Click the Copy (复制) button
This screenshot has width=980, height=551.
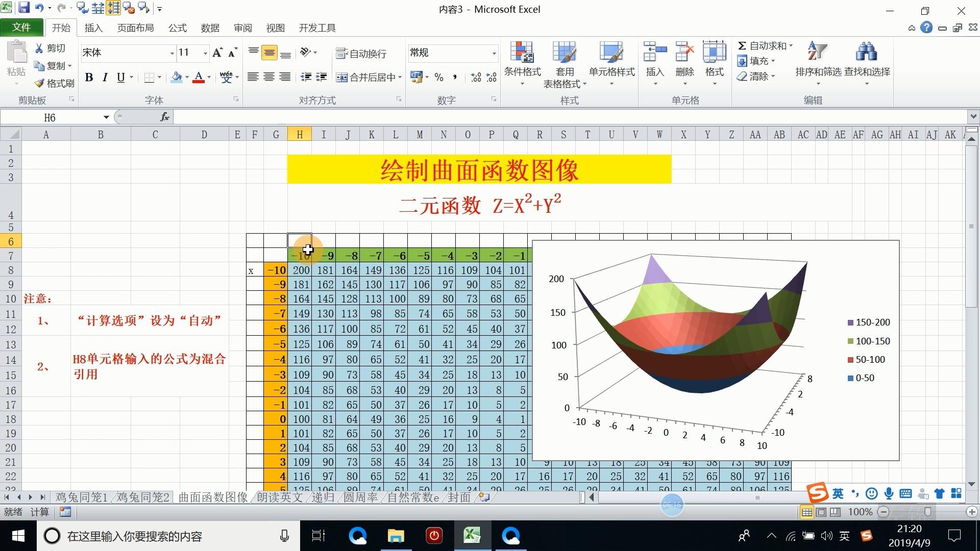coord(53,66)
